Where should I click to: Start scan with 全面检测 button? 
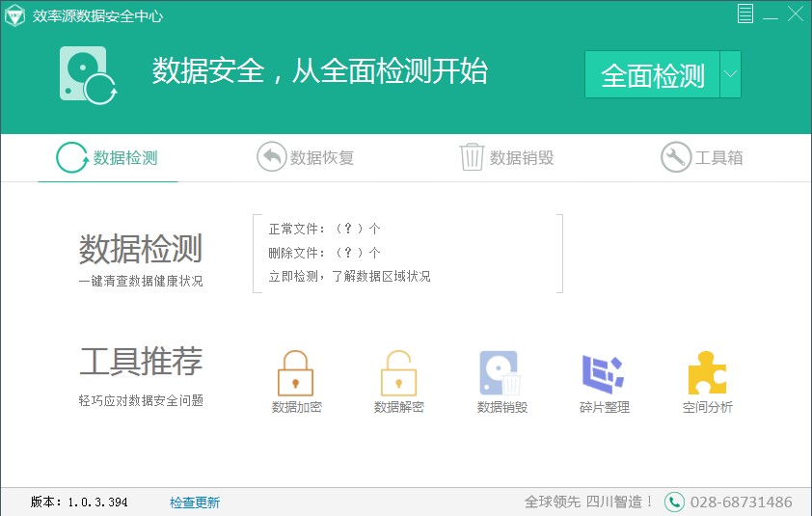click(x=652, y=75)
